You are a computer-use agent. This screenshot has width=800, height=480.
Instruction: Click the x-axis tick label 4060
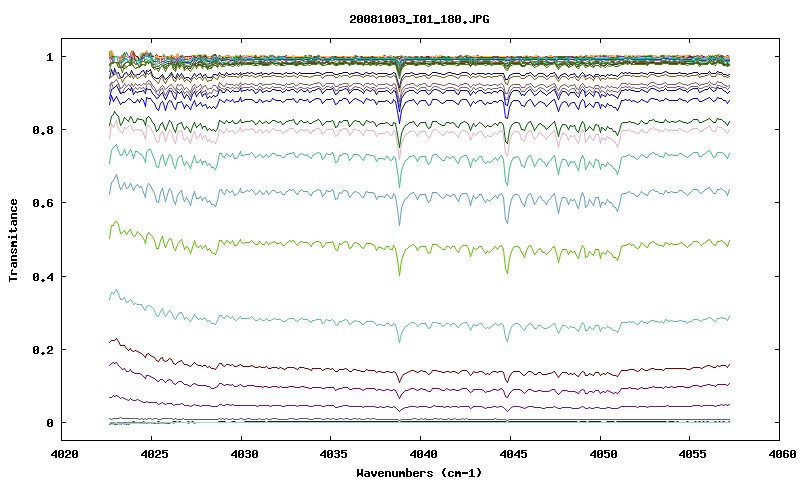783,454
